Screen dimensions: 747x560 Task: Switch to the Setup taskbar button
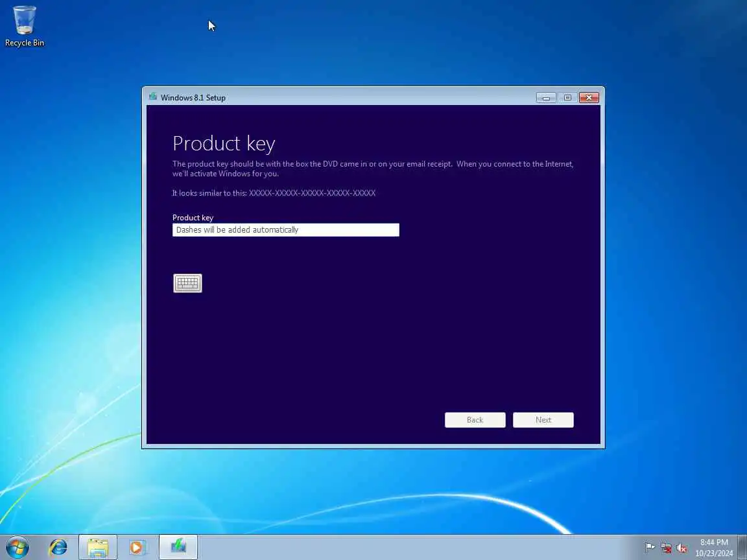click(178, 548)
